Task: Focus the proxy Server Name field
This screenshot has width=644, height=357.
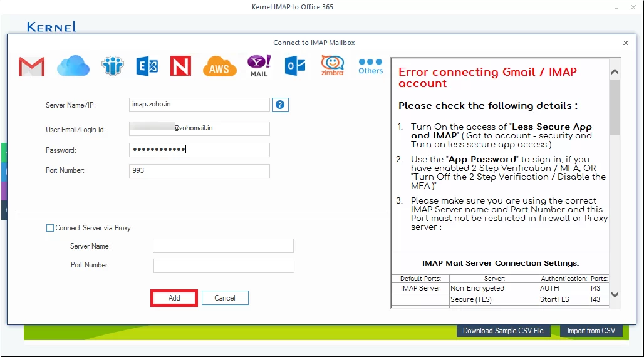Action: tap(223, 246)
